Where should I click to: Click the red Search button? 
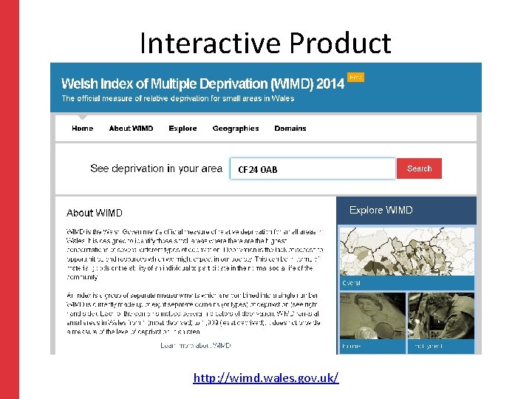(419, 168)
